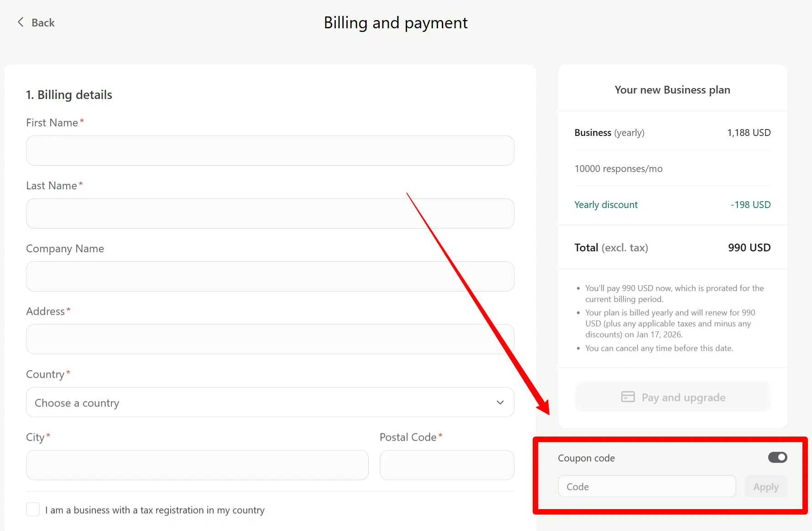
Task: Click the 'billed yearly and will renew' note
Action: [x=671, y=323]
